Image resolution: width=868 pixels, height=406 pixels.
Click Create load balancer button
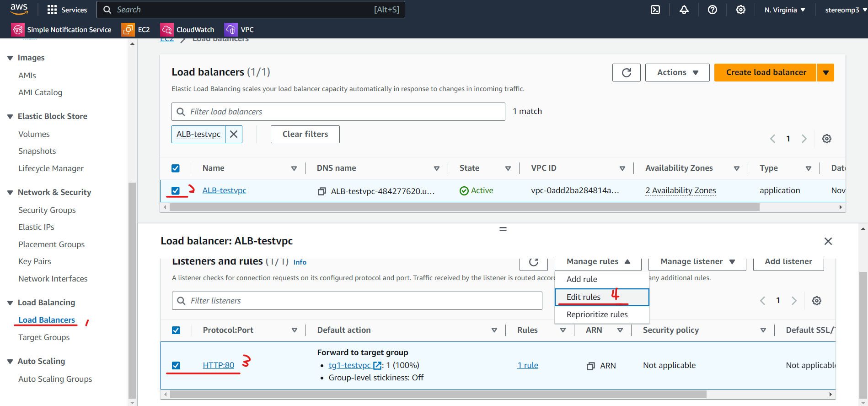tap(766, 72)
